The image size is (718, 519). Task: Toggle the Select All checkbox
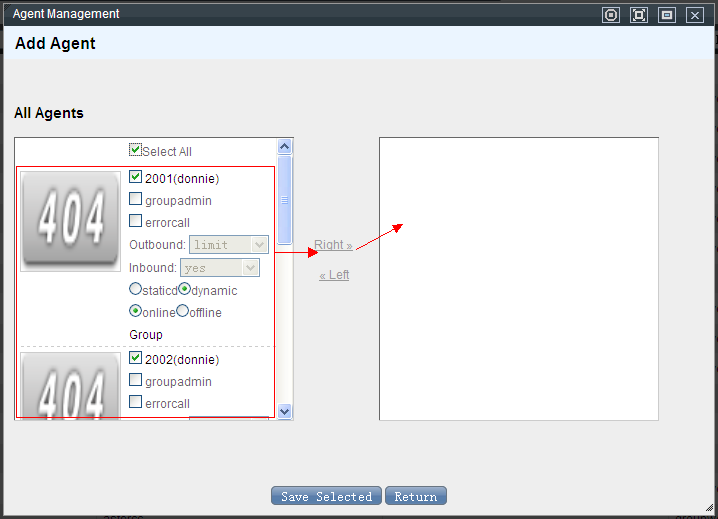coord(135,151)
